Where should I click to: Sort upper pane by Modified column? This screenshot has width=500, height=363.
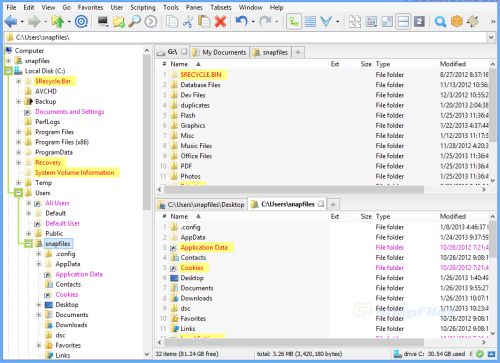tap(463, 64)
